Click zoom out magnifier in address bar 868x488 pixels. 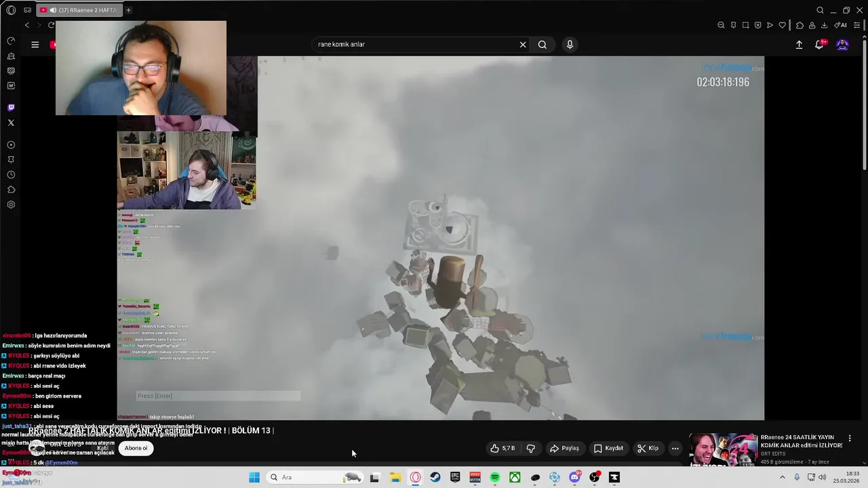tap(721, 25)
